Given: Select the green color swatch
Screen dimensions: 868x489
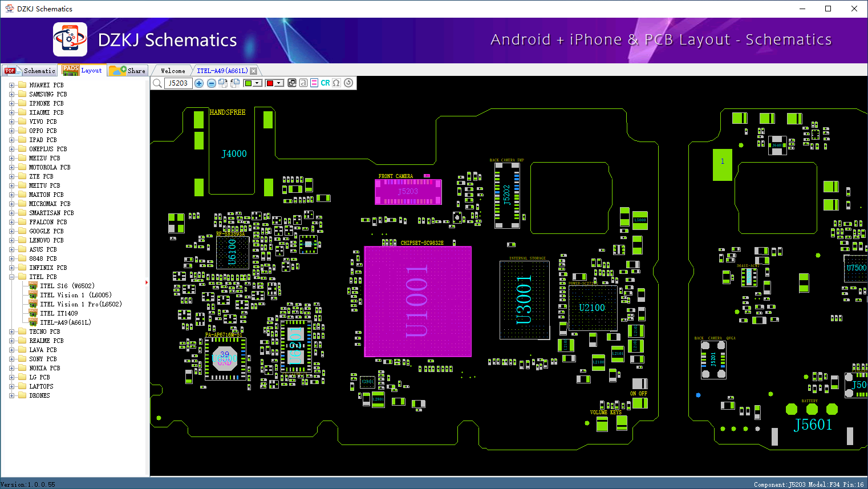Looking at the screenshot, I should [x=248, y=83].
